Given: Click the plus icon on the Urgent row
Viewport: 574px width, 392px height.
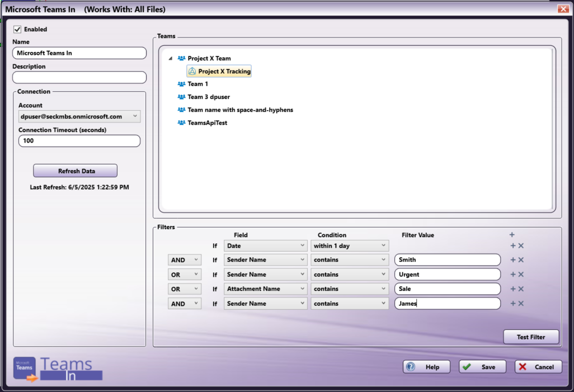Looking at the screenshot, I should (513, 275).
